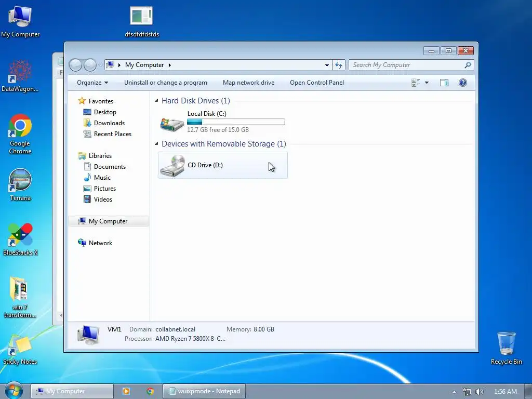Click the Local Disk capacity bar

click(x=236, y=122)
